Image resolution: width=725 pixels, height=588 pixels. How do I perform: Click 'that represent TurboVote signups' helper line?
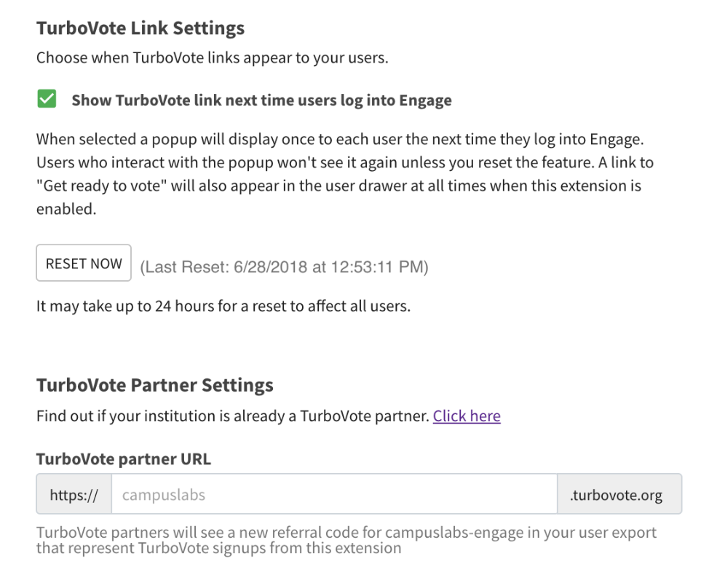click(x=218, y=548)
